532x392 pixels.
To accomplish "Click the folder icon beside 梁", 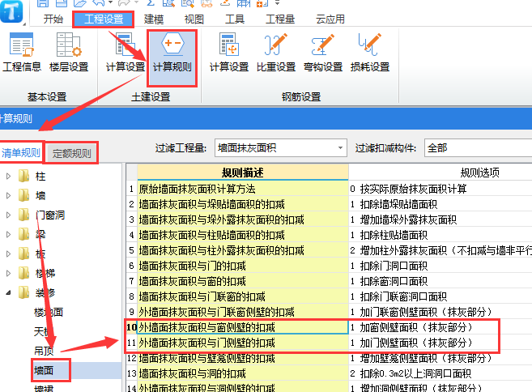I will [23, 234].
